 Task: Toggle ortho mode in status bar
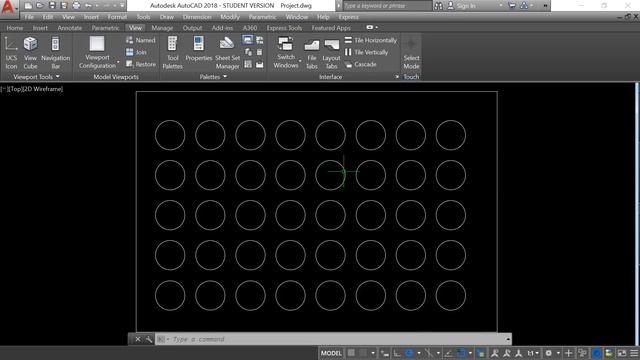397,353
